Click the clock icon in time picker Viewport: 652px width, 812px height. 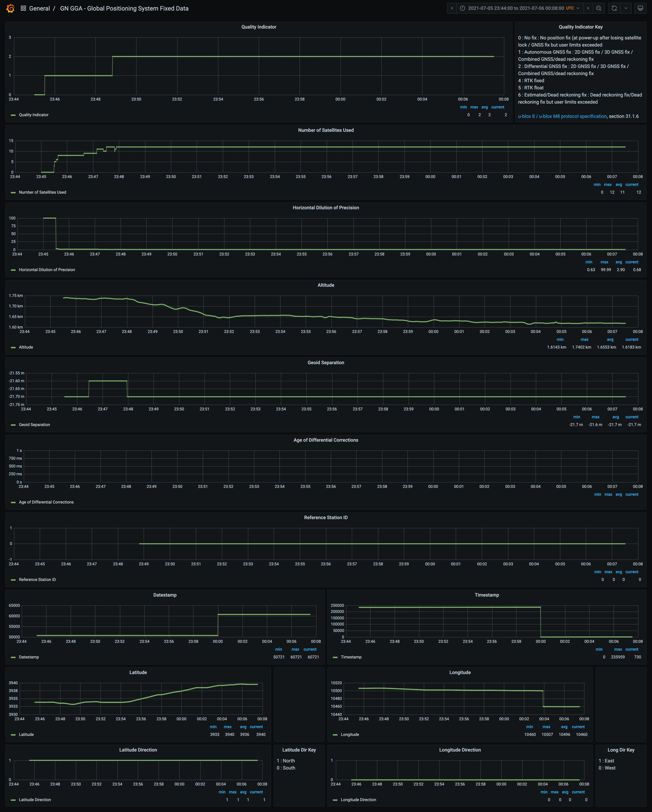click(462, 8)
